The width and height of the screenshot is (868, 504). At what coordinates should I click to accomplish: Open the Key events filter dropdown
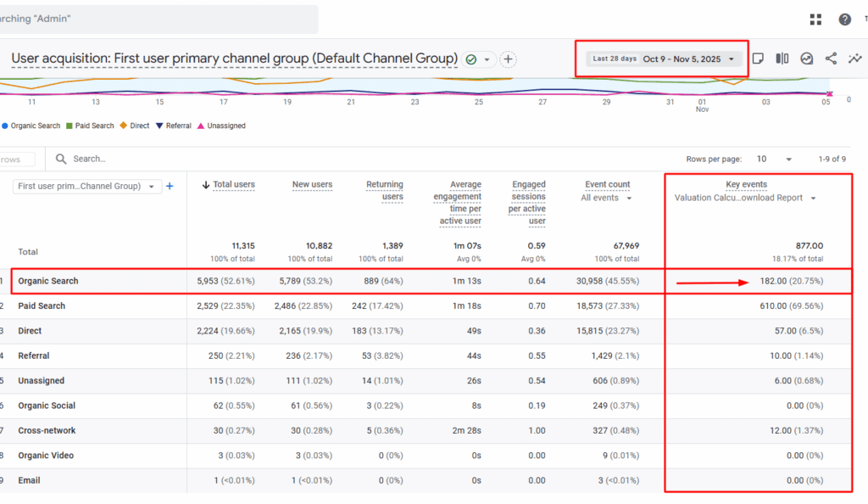point(745,199)
